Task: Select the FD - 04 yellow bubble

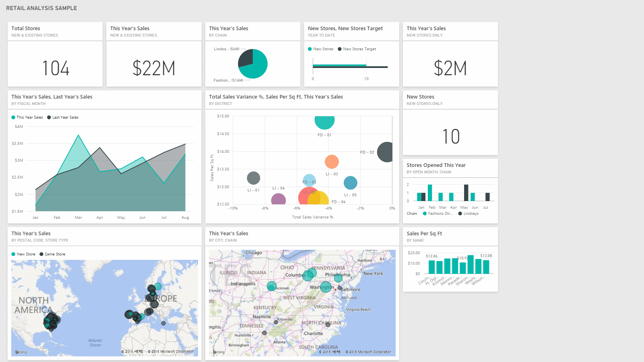Action: pos(323,199)
